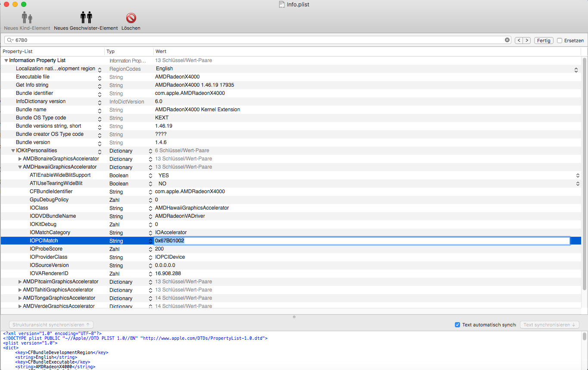
Task: Click the Neues Kind-Element toolbar icon
Action: click(x=27, y=18)
